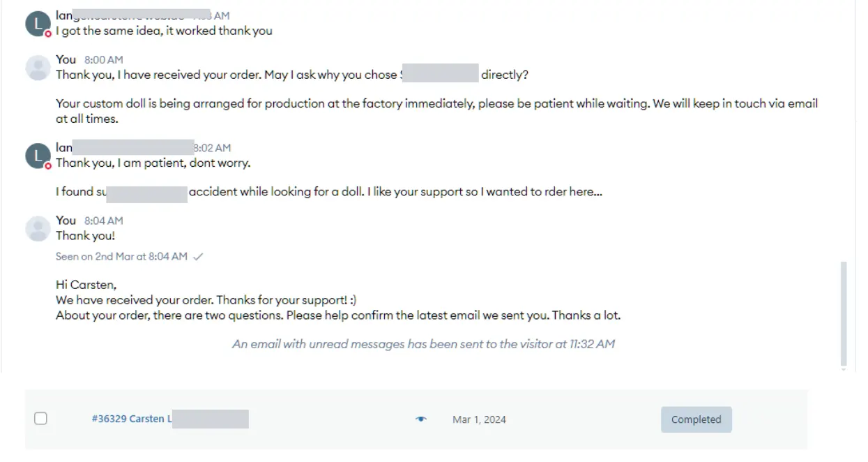Click the red offline status dot on the top visitor avatar

[x=48, y=33]
